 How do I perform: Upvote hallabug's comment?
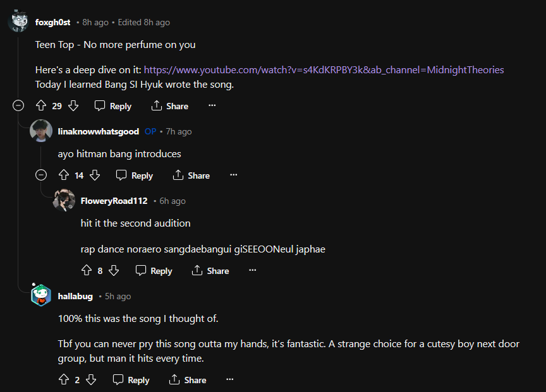coord(63,380)
